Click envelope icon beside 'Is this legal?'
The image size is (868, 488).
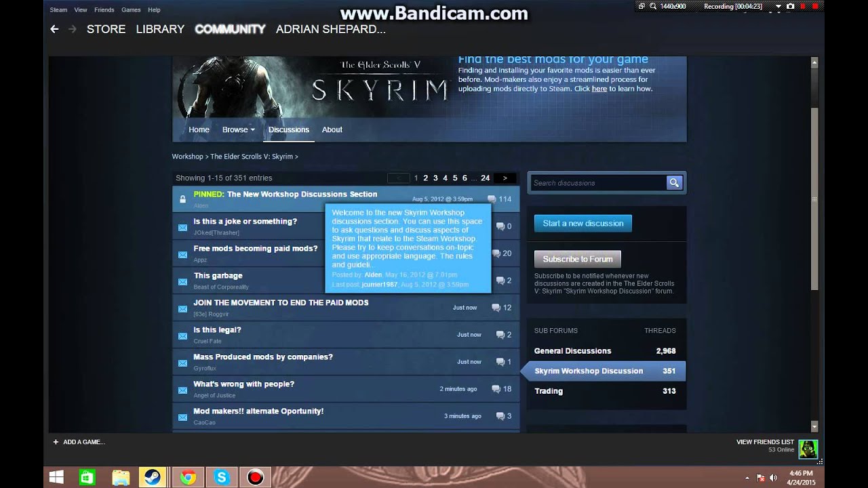182,336
